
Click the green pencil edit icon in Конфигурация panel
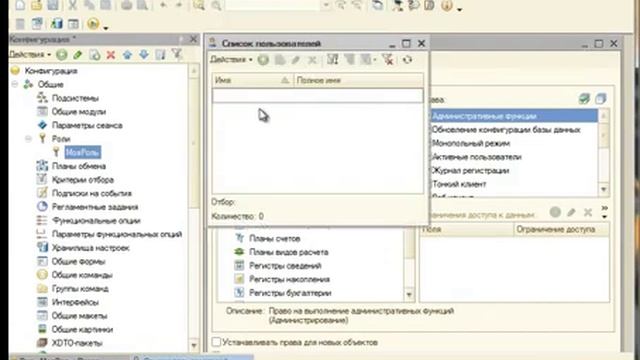[78, 54]
